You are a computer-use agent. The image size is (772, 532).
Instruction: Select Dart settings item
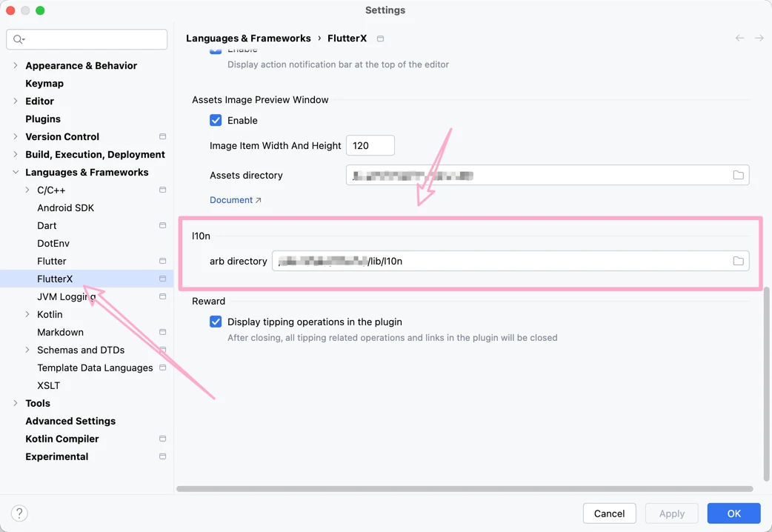click(47, 225)
